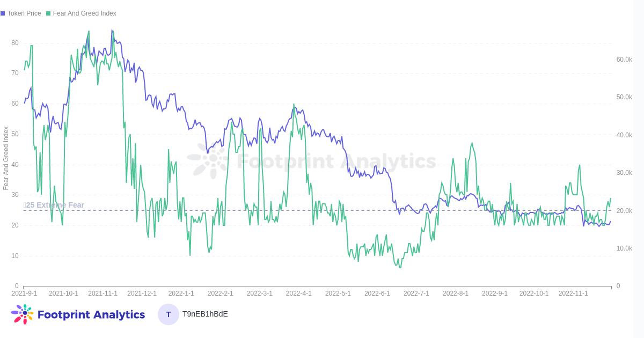Click the 2022-11-1 date axis label
Screen dimensions: 644x338
click(573, 293)
